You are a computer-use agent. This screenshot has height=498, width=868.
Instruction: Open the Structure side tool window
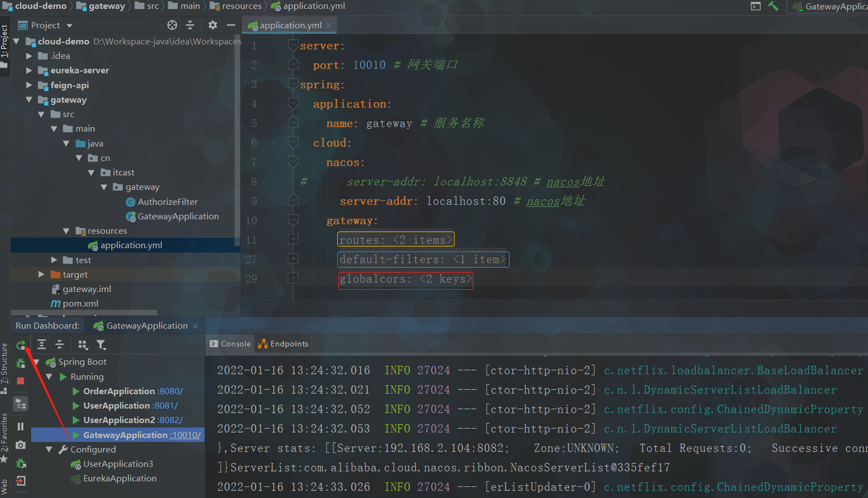coord(4,368)
